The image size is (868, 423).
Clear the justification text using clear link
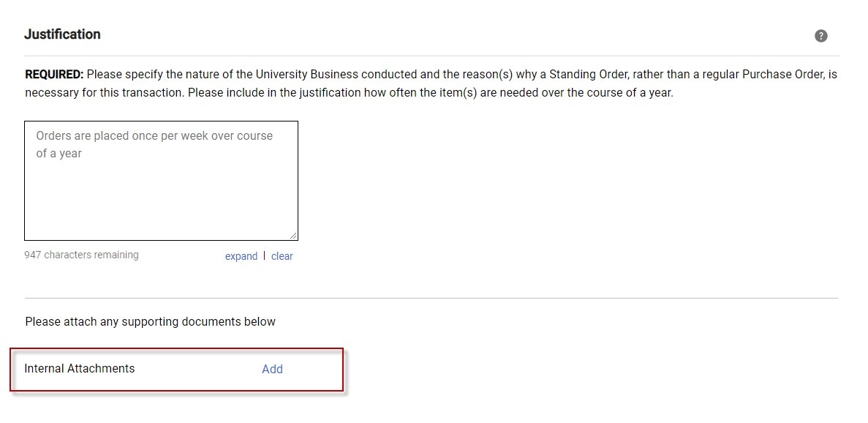pyautogui.click(x=282, y=256)
